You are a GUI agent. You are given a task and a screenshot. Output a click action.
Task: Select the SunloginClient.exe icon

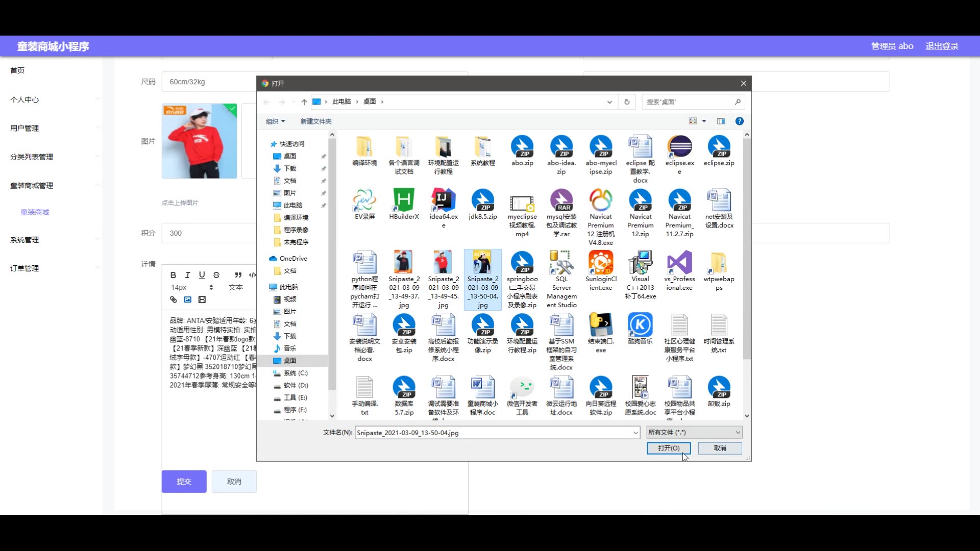[601, 262]
